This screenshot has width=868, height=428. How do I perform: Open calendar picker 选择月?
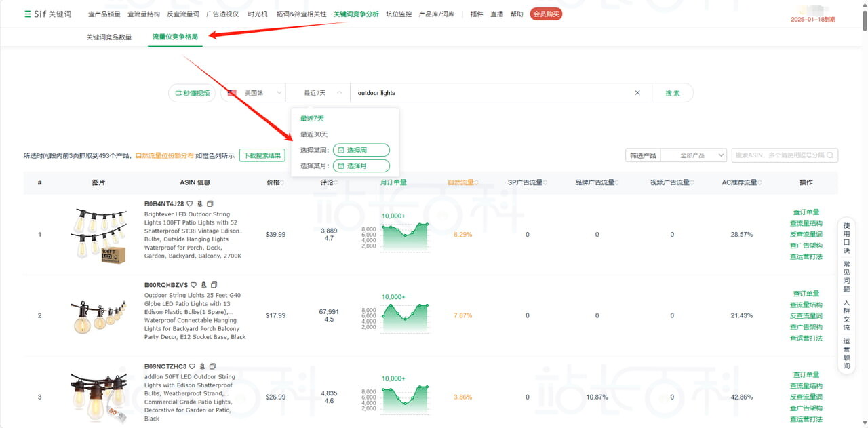tap(361, 166)
